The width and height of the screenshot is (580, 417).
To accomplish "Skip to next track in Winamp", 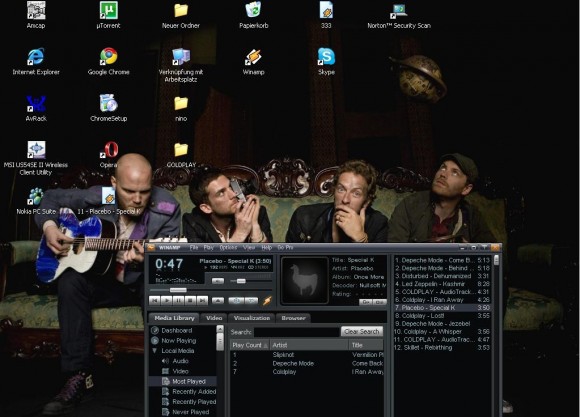I will pos(202,300).
